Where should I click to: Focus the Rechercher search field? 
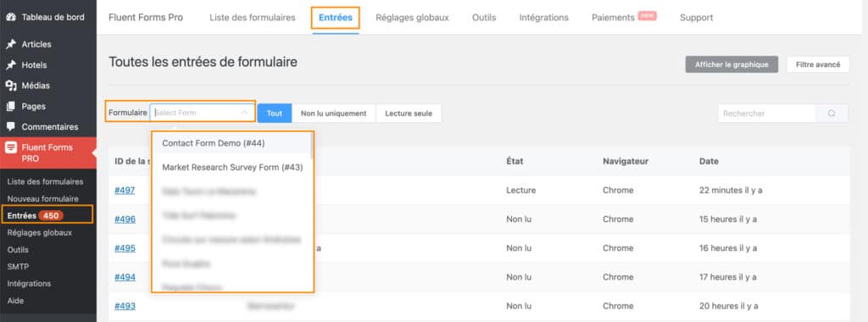766,114
